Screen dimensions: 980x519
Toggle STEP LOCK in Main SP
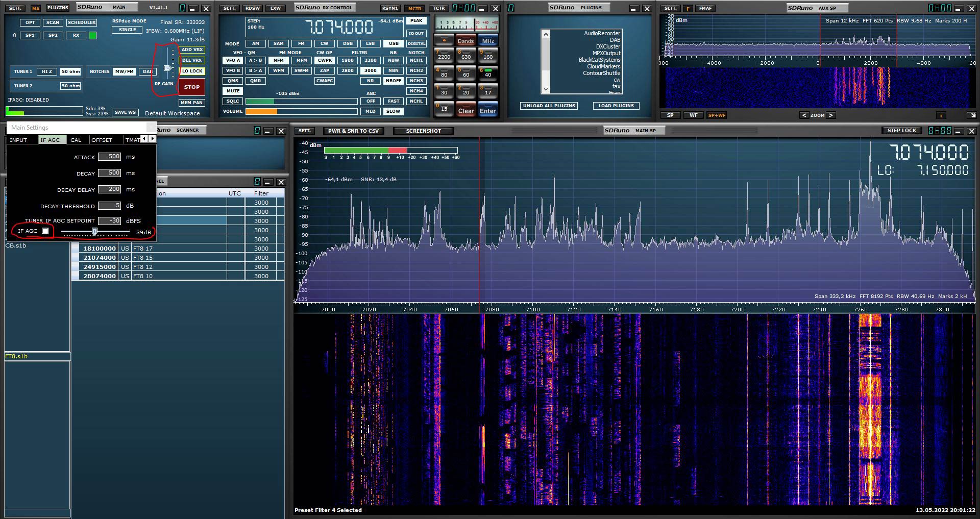[901, 131]
